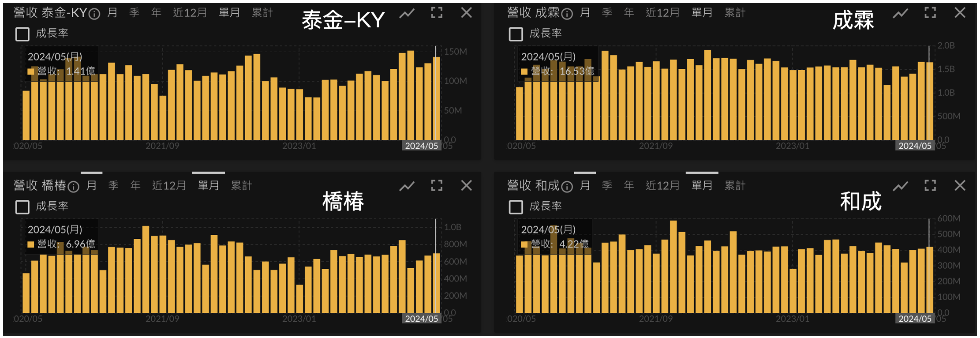980x338 pixels.
Task: Enable 成長率 checkbox in 泰金-KY panel
Action: (x=22, y=34)
